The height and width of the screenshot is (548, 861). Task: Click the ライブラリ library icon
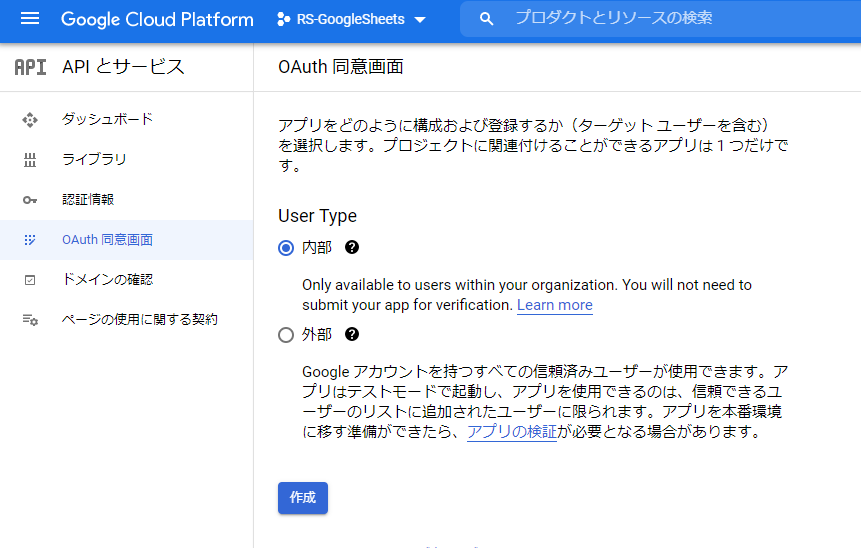click(30, 160)
